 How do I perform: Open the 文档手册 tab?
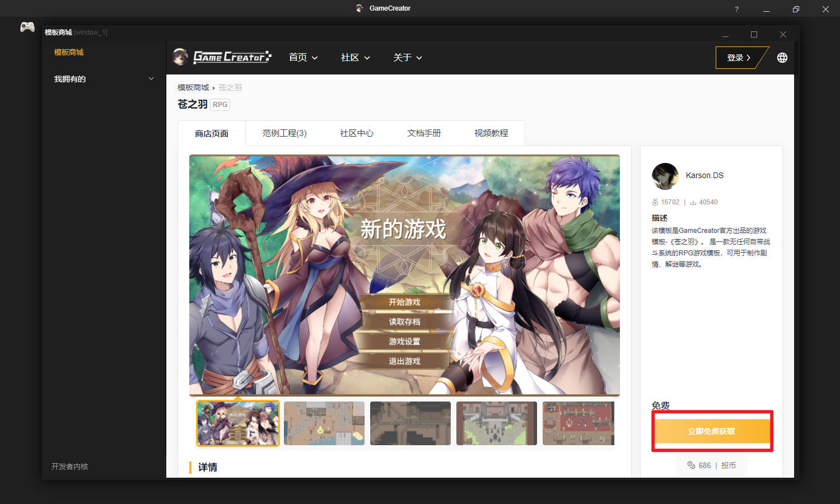(424, 133)
